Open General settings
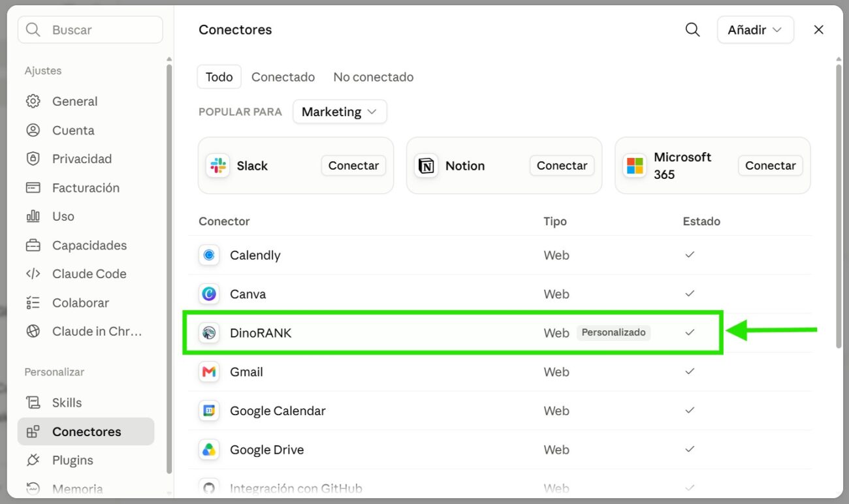This screenshot has width=849, height=504. (x=86, y=101)
